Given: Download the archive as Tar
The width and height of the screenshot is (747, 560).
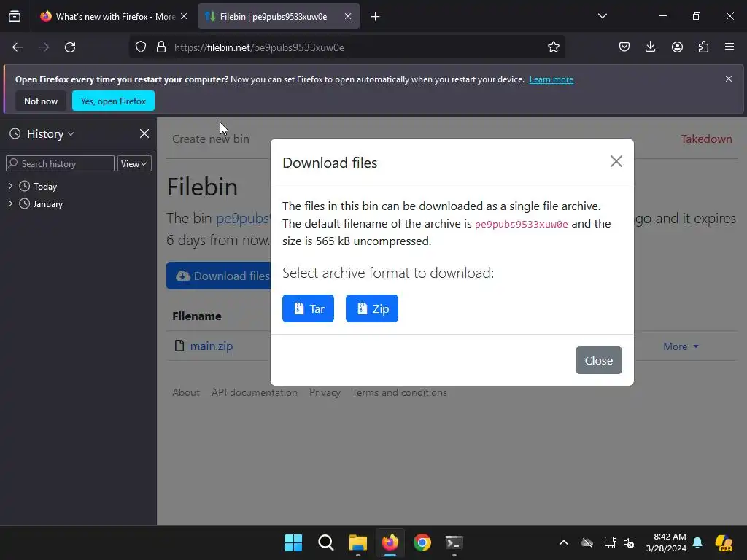Looking at the screenshot, I should [309, 308].
